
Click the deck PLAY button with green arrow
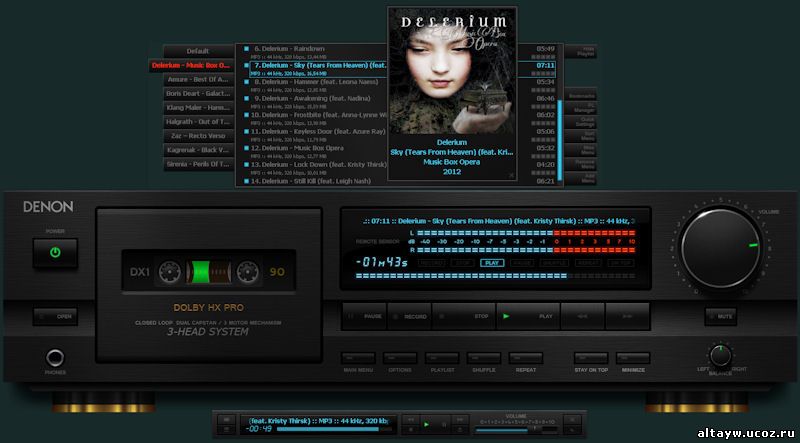tap(528, 316)
